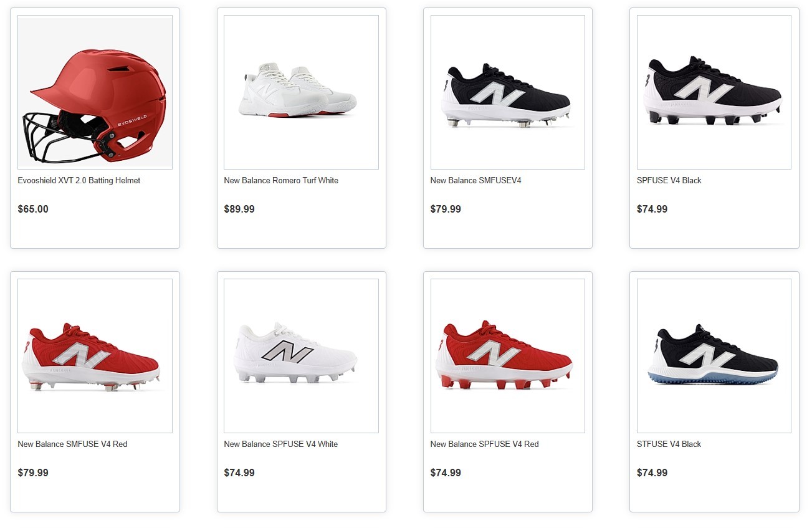Click the $74.99 price under STFUSE V4 Black
The image size is (812, 528).
click(652, 473)
